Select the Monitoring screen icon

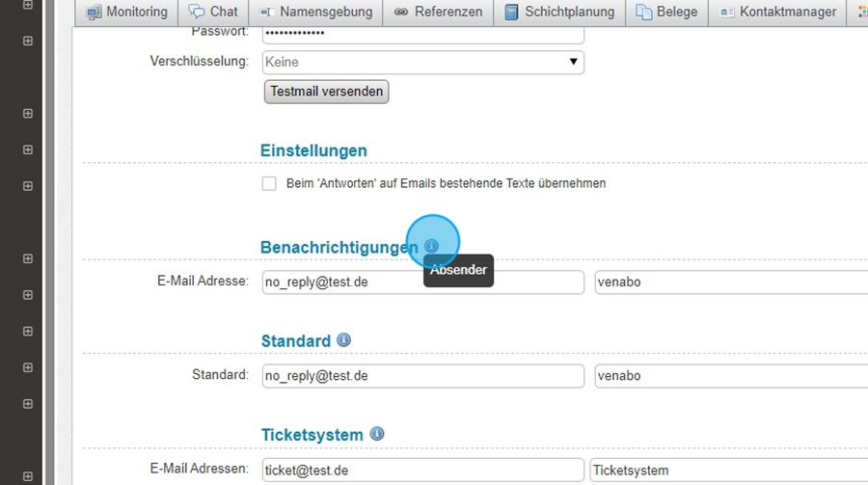point(94,13)
